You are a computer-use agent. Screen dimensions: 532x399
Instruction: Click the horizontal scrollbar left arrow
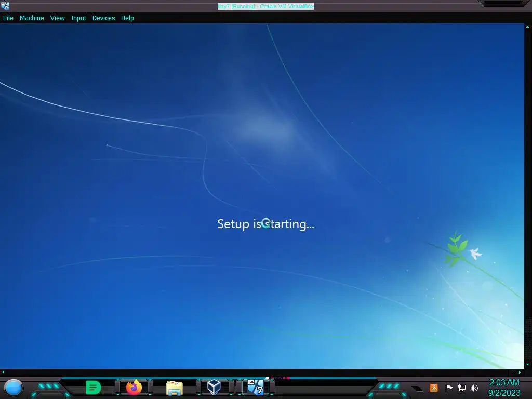[x=3, y=372]
